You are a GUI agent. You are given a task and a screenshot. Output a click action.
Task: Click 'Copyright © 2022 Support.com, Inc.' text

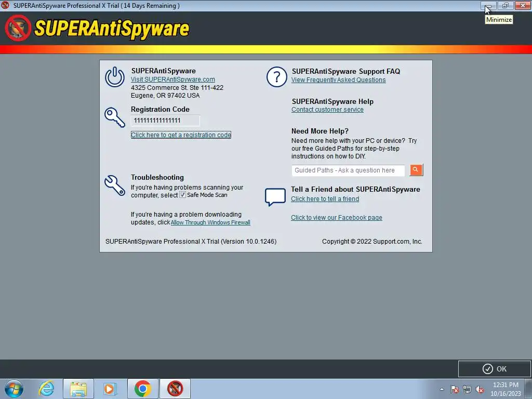click(372, 242)
